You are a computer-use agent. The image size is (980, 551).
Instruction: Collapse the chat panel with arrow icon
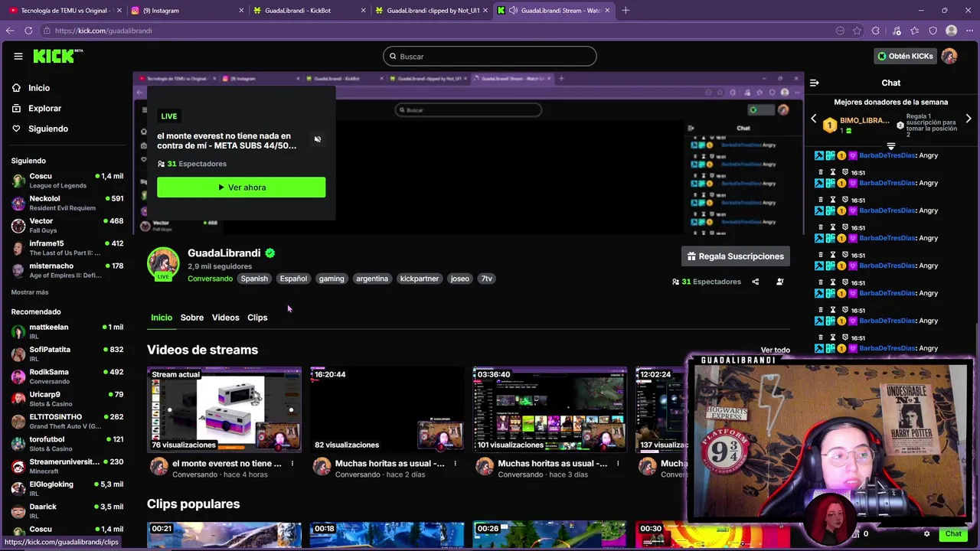[815, 83]
